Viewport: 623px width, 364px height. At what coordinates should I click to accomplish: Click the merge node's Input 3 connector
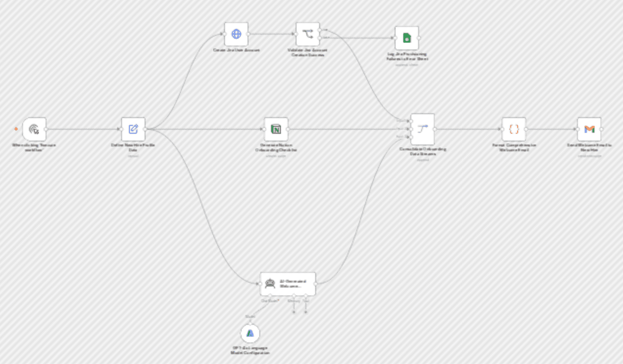410,137
